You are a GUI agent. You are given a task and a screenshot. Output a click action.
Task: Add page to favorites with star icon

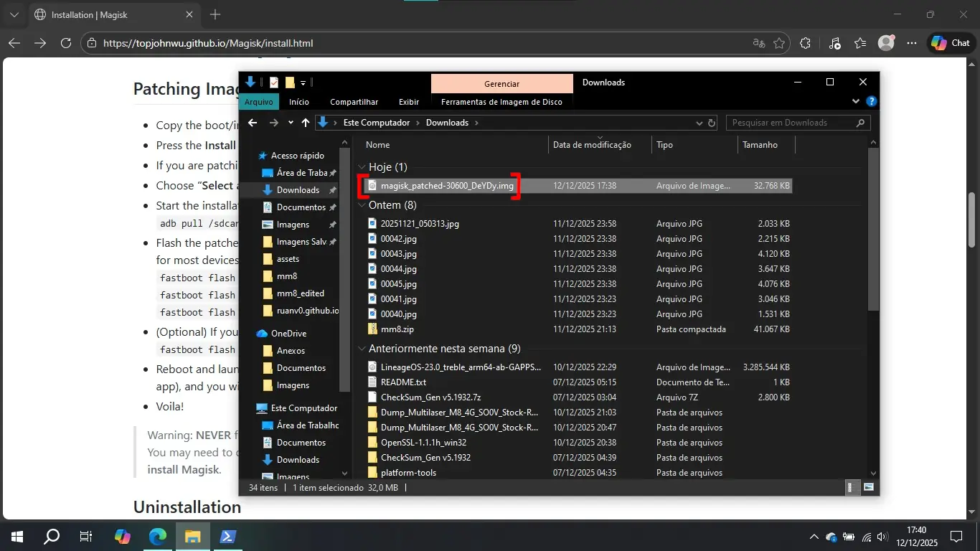tap(779, 43)
